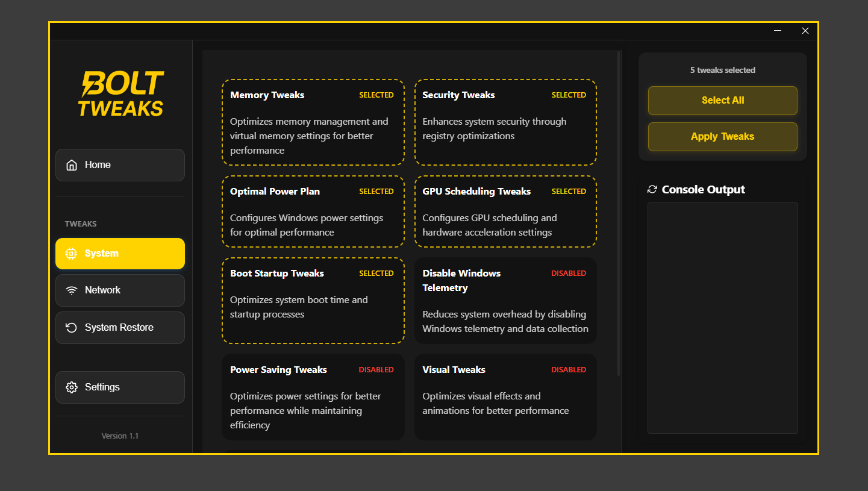
Task: Deselect the GPU Scheduling Tweaks card
Action: tap(505, 211)
